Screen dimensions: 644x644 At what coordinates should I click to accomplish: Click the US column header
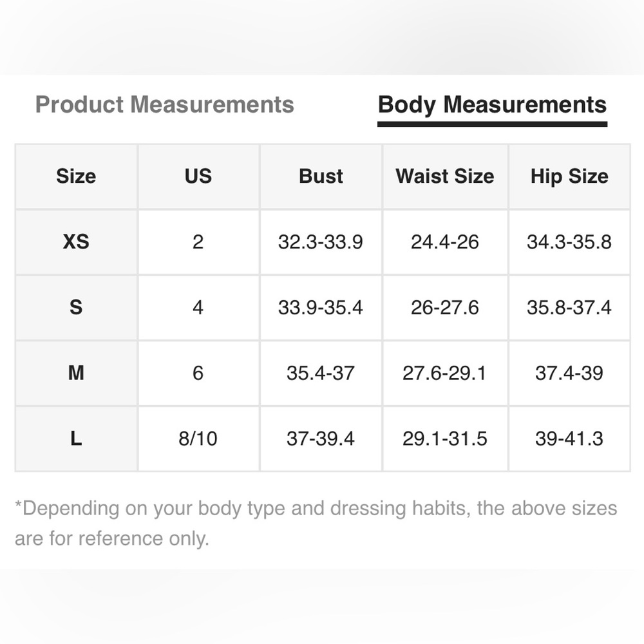tap(198, 176)
